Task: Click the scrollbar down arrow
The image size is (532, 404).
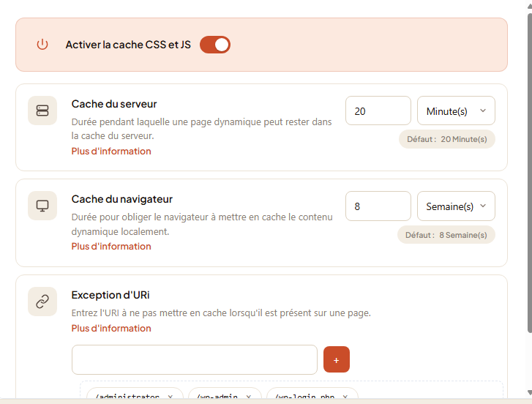Action: [530, 393]
